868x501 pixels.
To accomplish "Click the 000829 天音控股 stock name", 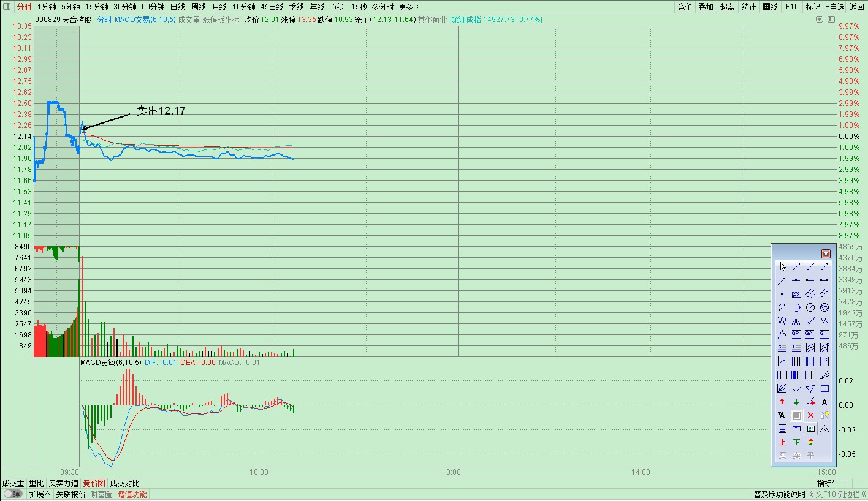I will tap(64, 20).
